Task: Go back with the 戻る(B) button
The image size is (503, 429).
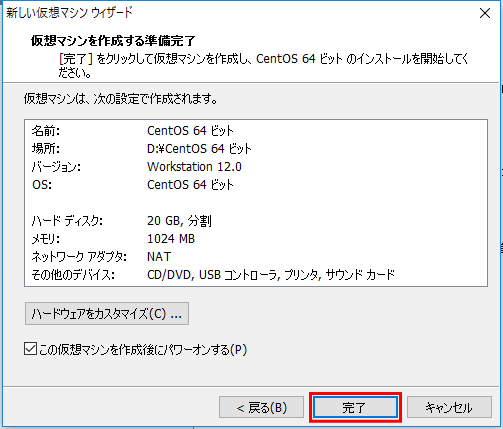Action: tap(261, 407)
